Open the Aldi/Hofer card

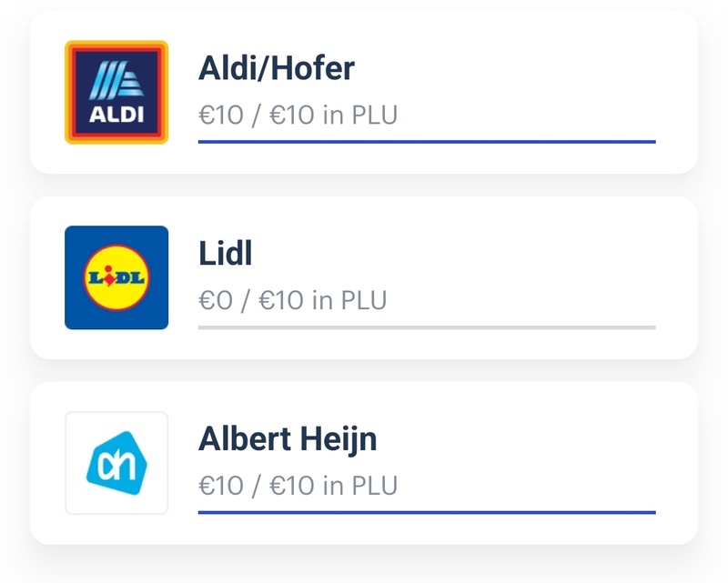click(363, 92)
